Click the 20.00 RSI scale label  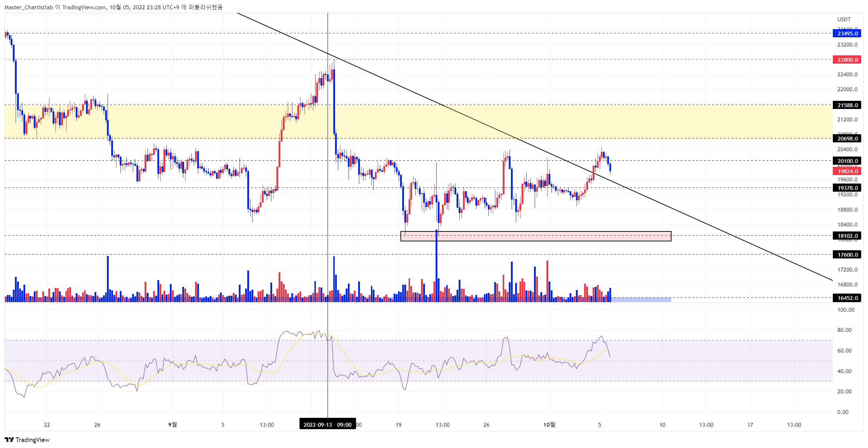pyautogui.click(x=844, y=391)
